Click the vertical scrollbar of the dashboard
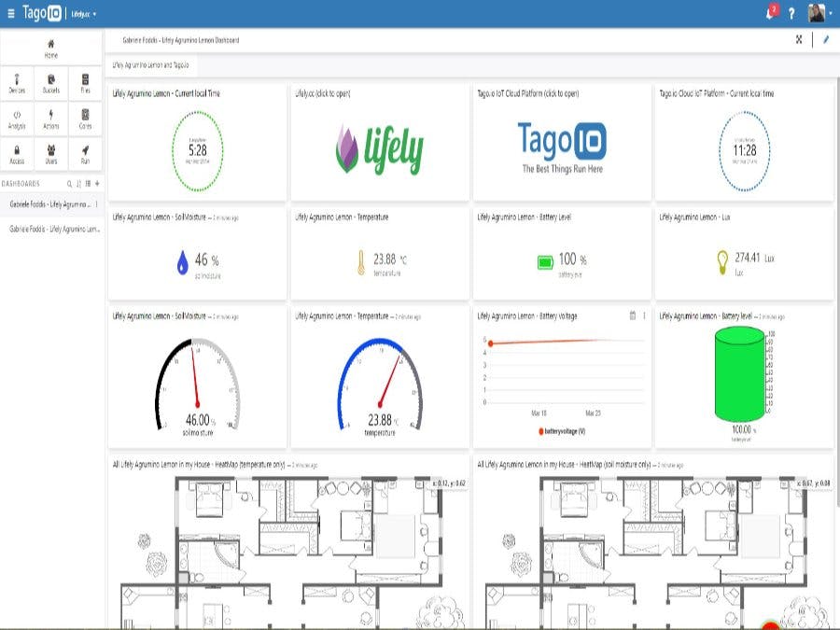 837,292
